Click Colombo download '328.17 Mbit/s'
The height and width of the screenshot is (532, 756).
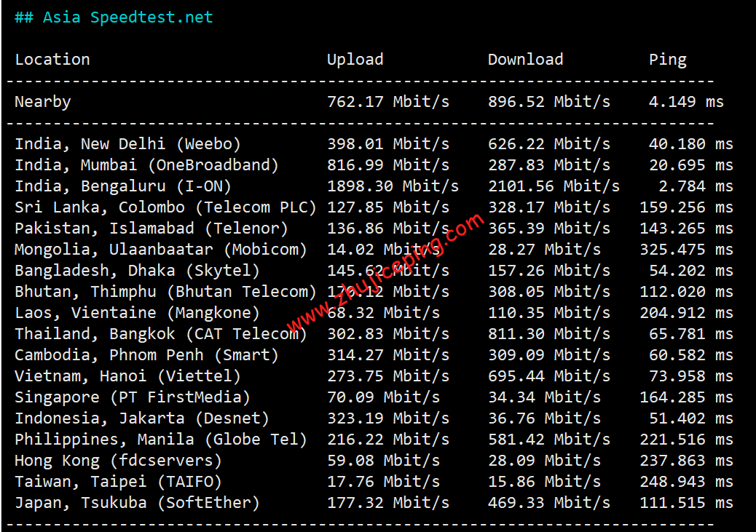click(x=549, y=207)
